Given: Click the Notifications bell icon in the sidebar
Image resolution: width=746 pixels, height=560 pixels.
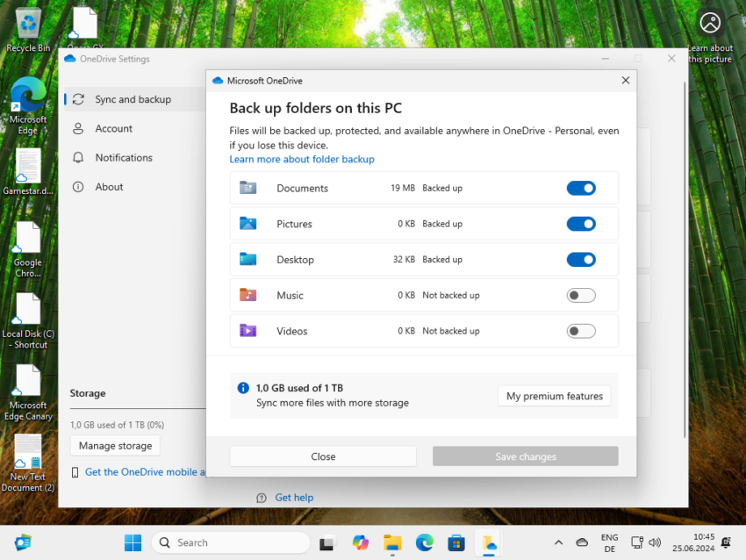Looking at the screenshot, I should tap(80, 157).
